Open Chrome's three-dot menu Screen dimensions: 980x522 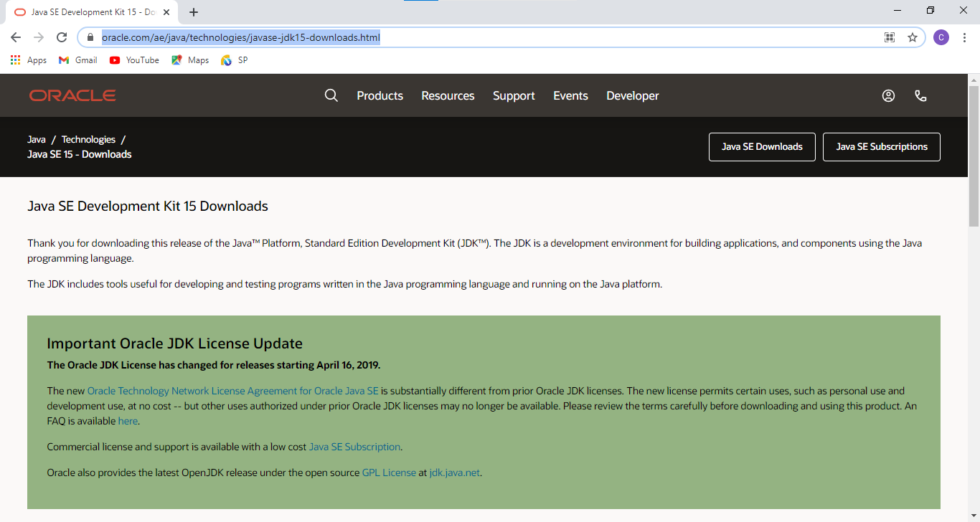(963, 37)
